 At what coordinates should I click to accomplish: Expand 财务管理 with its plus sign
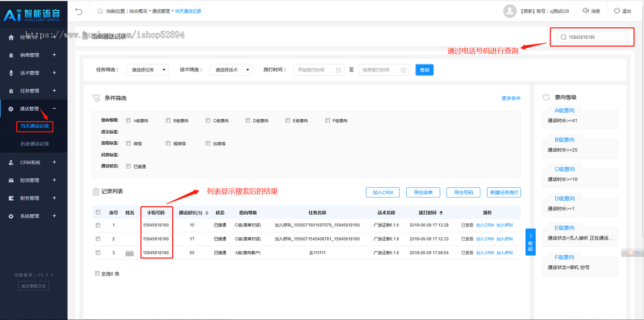(x=54, y=198)
